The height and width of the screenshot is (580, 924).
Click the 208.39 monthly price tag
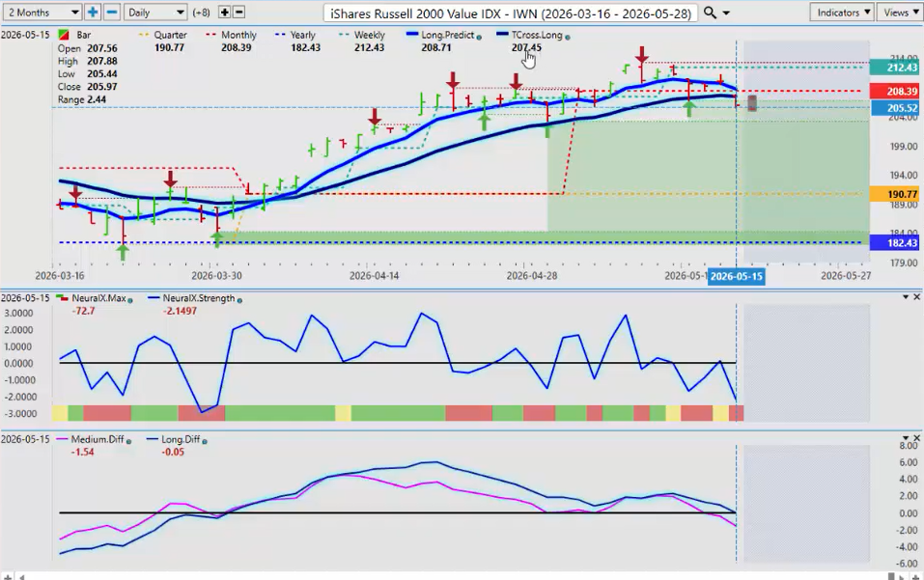pyautogui.click(x=894, y=92)
